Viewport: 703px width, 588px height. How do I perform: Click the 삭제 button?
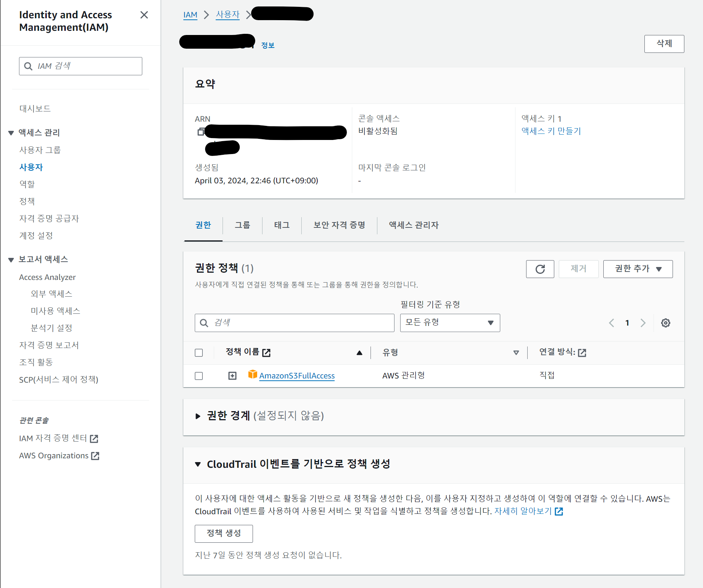pos(664,44)
